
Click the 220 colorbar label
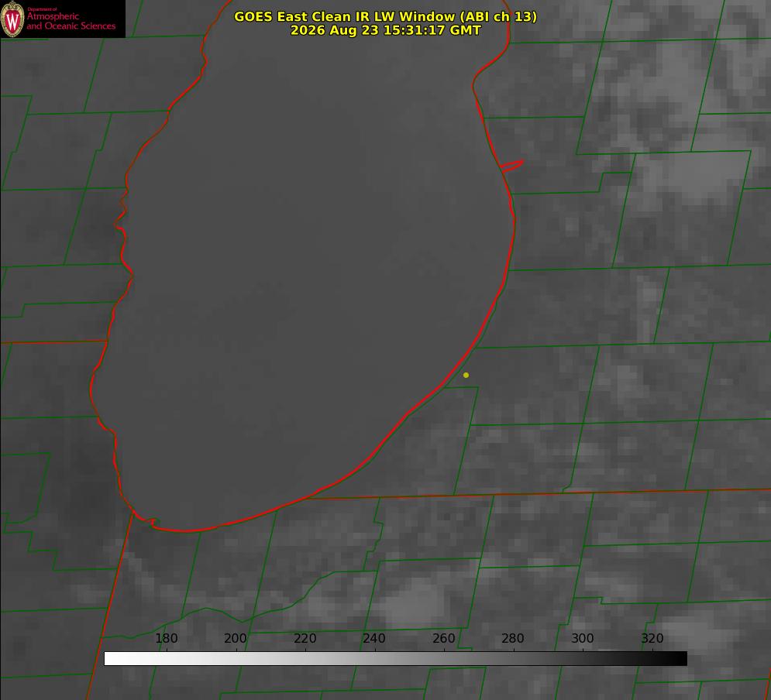pos(305,638)
